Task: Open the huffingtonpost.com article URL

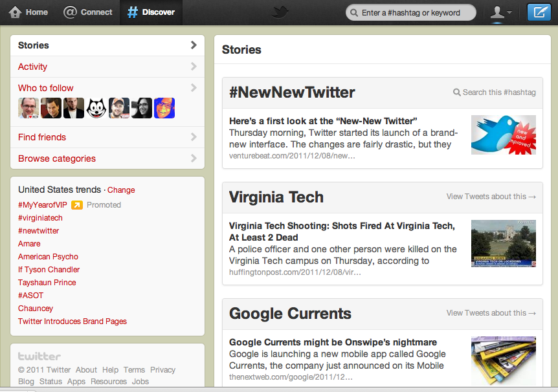Action: 295,272
